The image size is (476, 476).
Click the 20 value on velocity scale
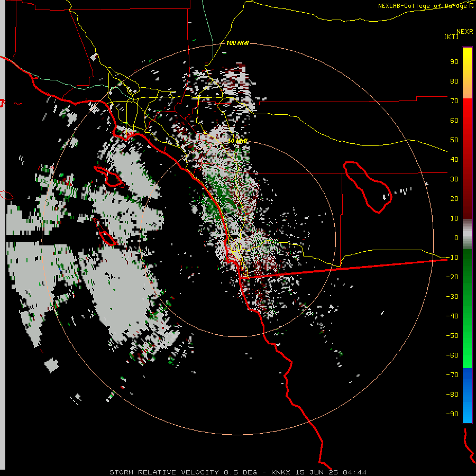tap(454, 198)
